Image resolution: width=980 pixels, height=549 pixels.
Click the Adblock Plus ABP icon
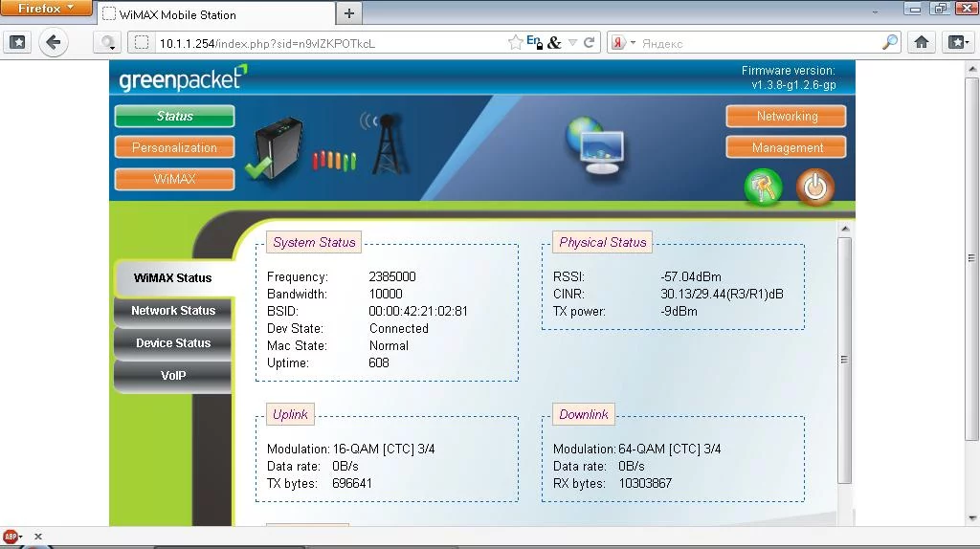click(x=11, y=537)
